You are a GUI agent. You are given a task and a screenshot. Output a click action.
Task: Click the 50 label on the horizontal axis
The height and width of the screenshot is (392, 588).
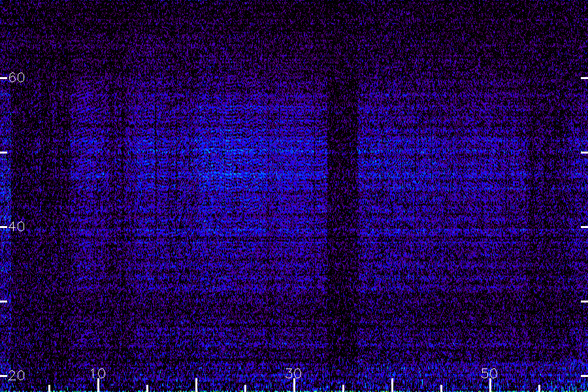coord(489,373)
